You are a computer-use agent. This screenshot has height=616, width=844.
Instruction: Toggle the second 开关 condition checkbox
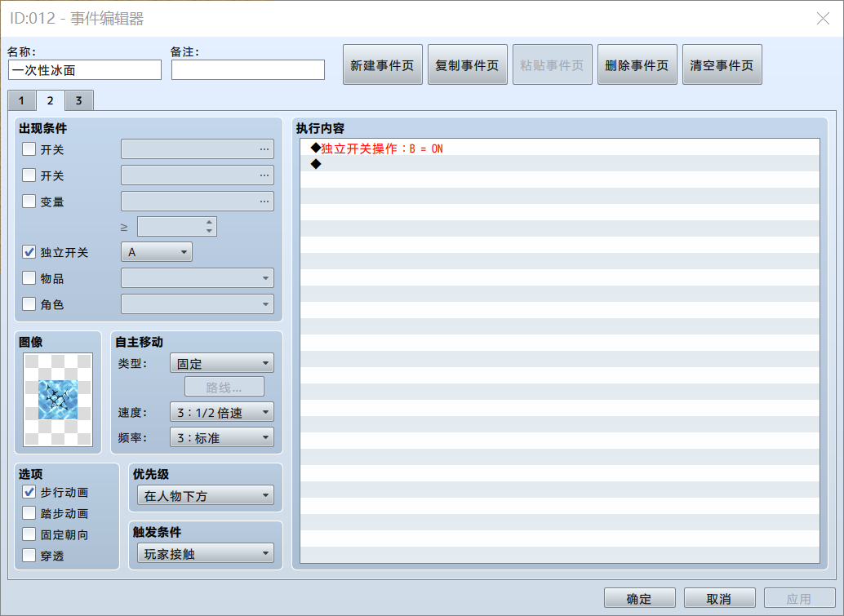(29, 175)
